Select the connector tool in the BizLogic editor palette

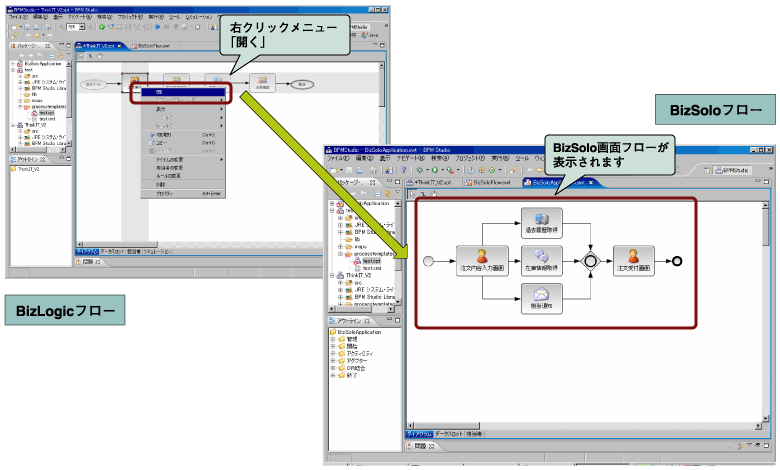91,56
